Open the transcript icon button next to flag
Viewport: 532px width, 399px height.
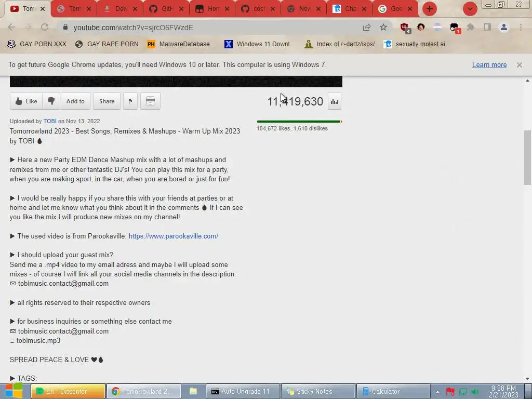pos(150,101)
